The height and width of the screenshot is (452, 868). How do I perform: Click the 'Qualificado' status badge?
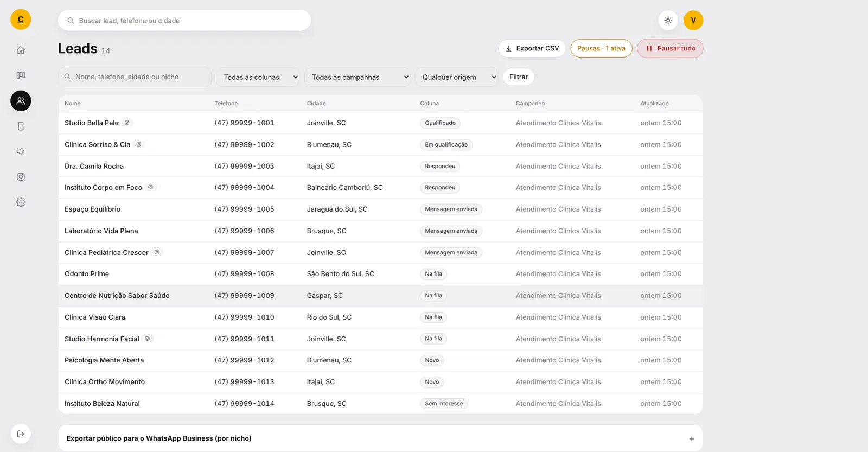pos(440,123)
